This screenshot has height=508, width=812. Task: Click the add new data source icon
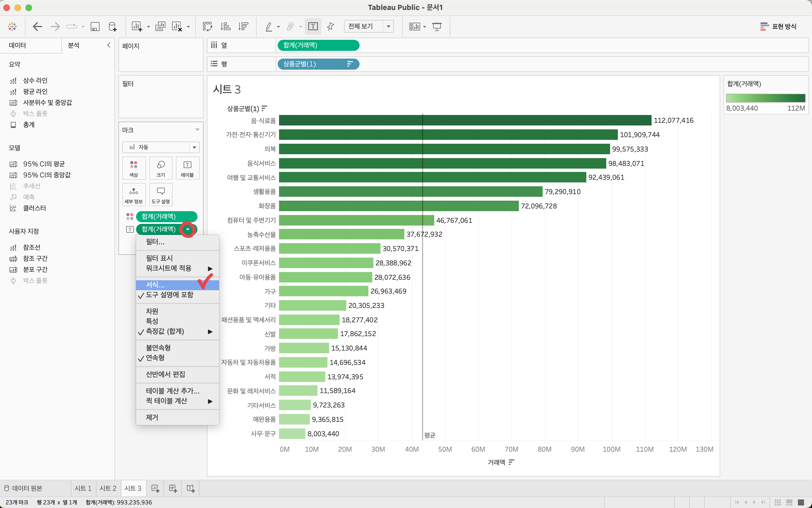tap(113, 26)
